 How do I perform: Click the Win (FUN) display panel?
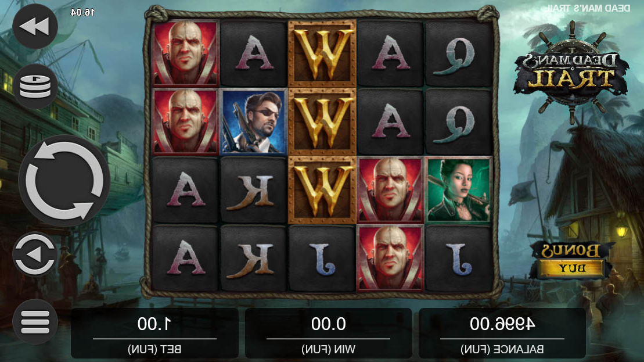click(x=328, y=333)
